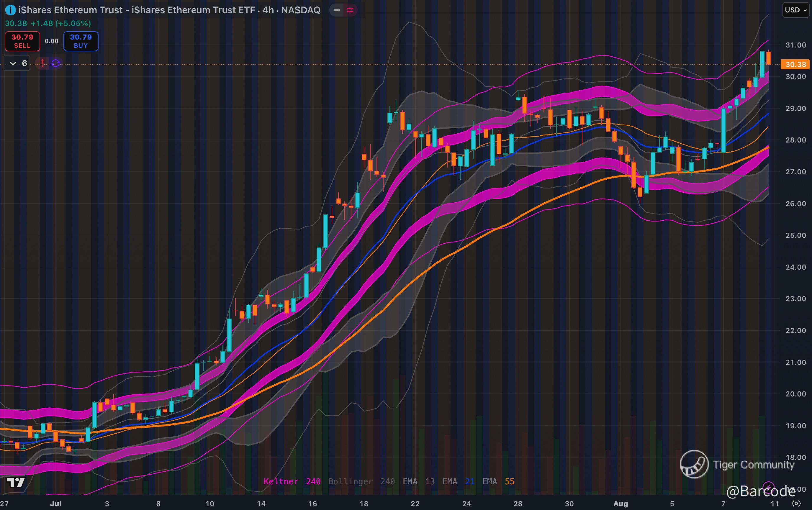
Task: Click the red exclamation warning icon
Action: pyautogui.click(x=42, y=63)
